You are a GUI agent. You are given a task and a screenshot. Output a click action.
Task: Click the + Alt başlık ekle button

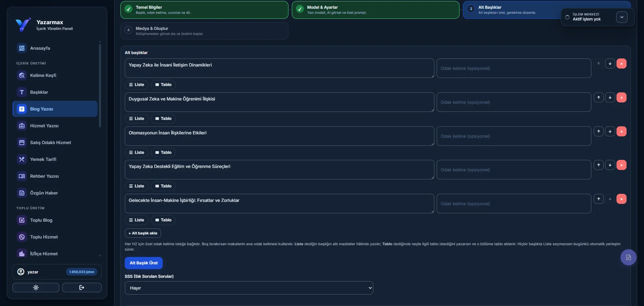(x=143, y=233)
